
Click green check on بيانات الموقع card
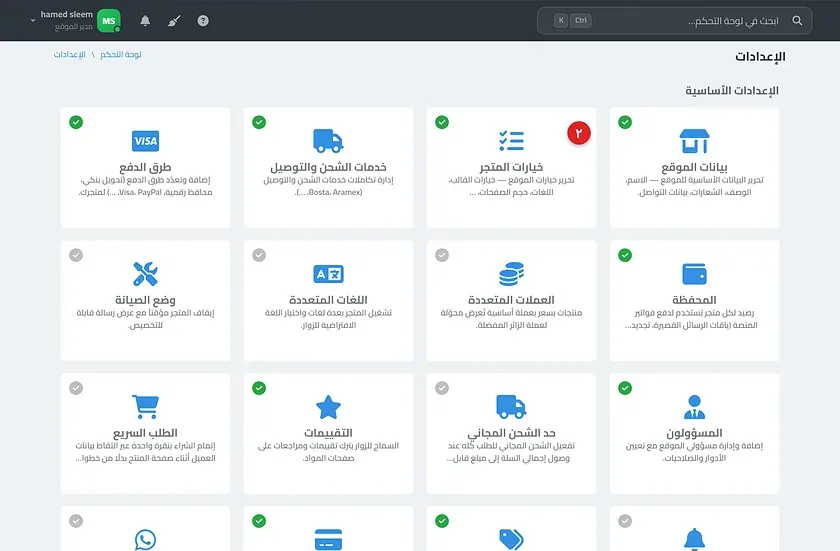pos(625,122)
